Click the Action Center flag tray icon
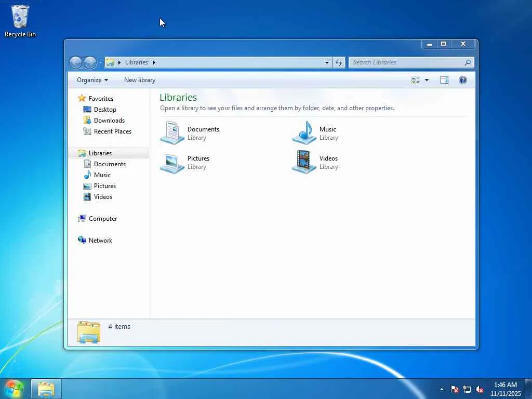Viewport: 532px width, 399px height. [x=454, y=390]
